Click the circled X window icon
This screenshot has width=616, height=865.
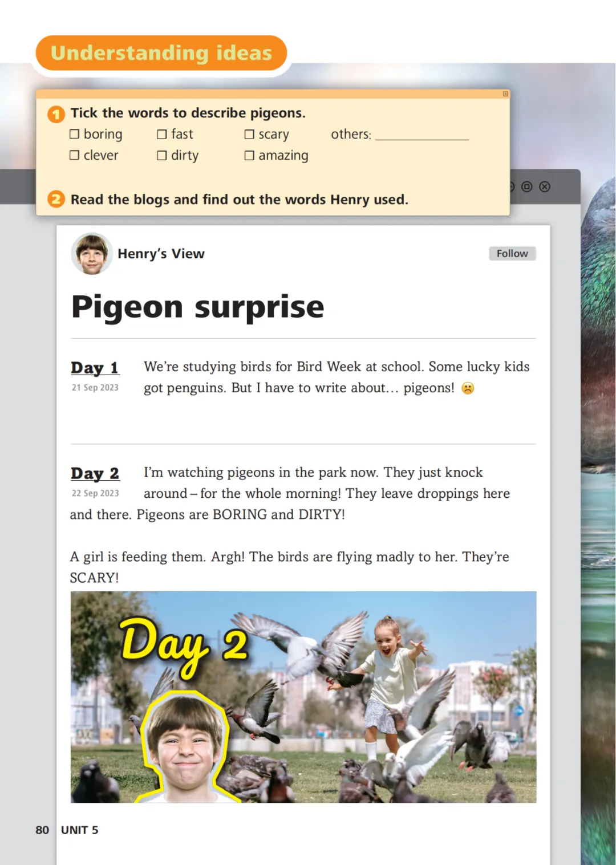tap(545, 186)
